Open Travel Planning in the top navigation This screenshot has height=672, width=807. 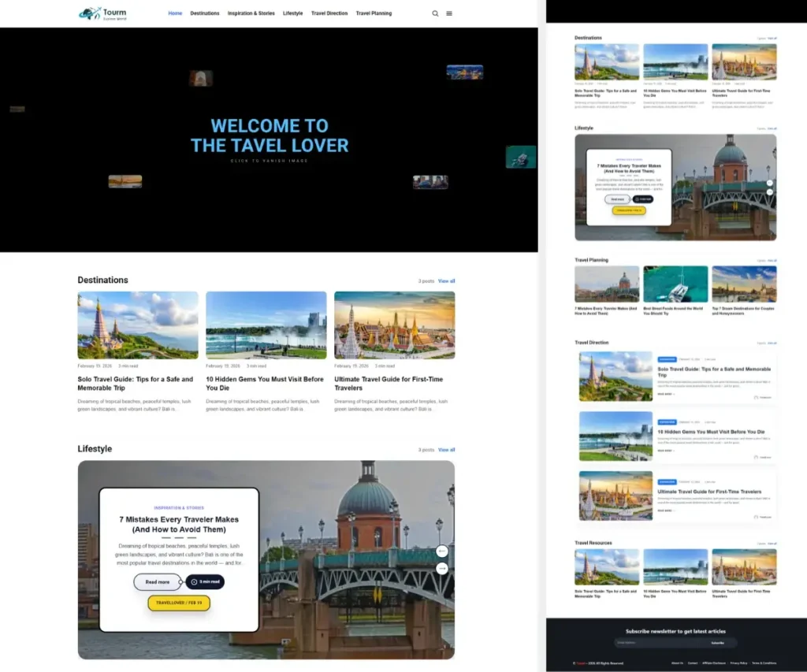374,13
